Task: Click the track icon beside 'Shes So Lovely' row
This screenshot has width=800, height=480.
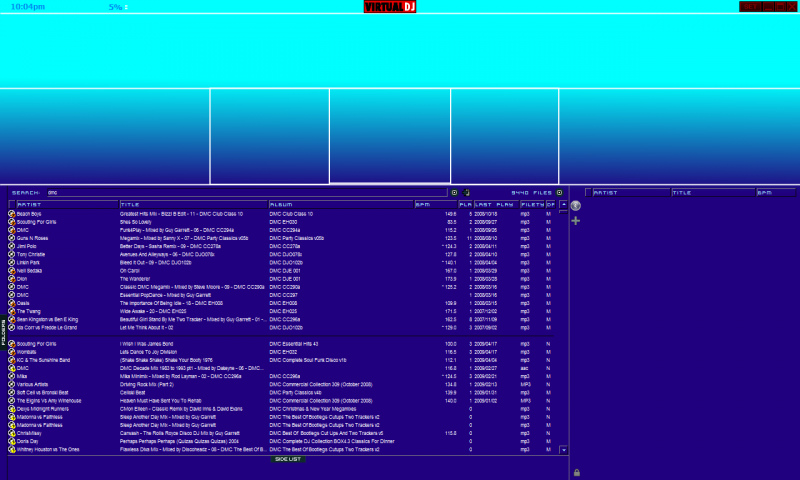Action: [x=11, y=222]
